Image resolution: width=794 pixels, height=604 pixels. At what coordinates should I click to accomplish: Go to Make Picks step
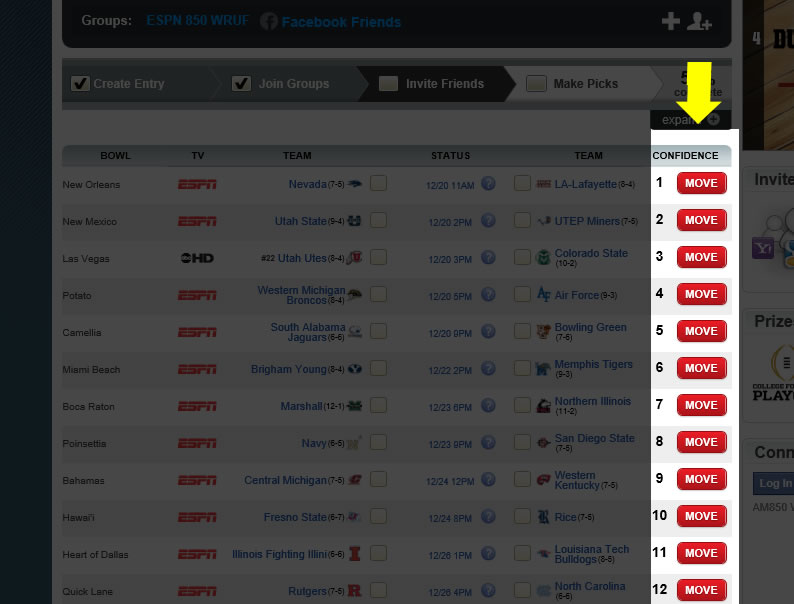tap(585, 84)
